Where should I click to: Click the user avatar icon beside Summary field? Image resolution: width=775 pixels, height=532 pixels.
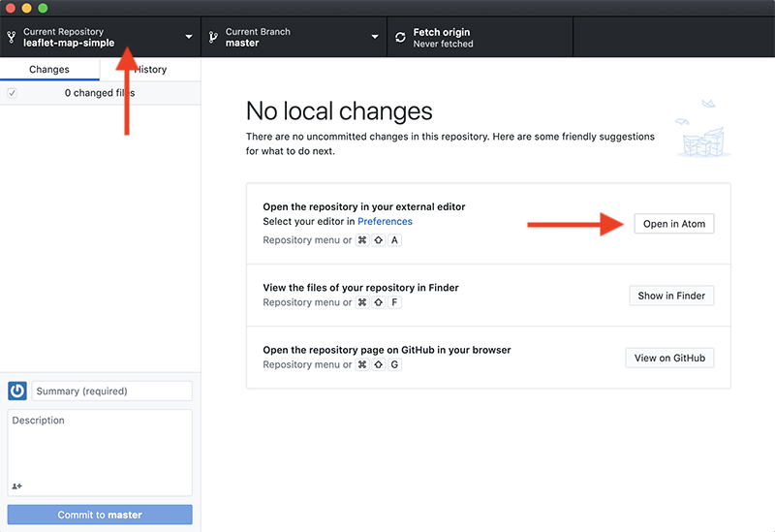[x=17, y=391]
